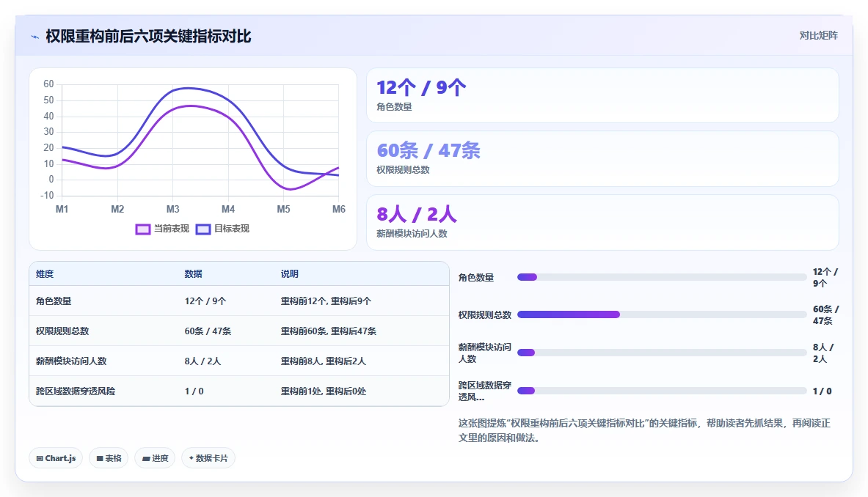Click description 重构前12个, 重构后9个

326,301
